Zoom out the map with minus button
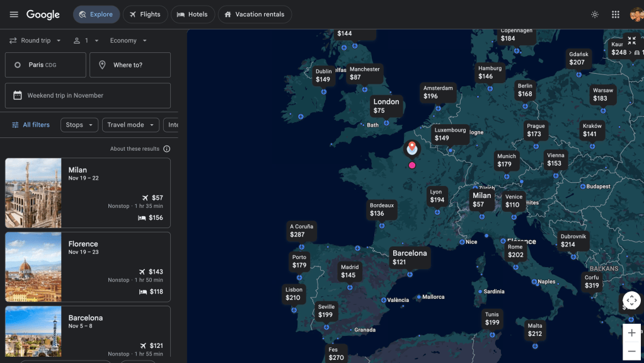Screen dimensions: 644x363 [631, 352]
